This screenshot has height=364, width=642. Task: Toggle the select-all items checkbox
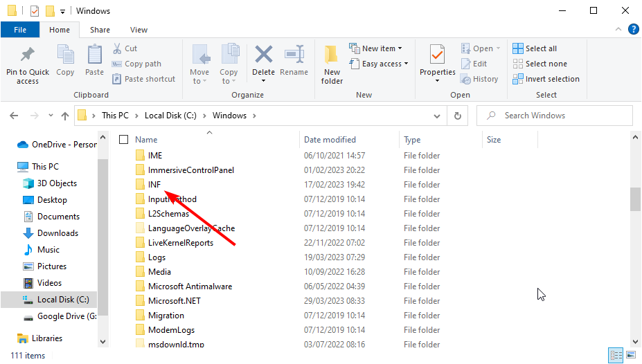124,140
